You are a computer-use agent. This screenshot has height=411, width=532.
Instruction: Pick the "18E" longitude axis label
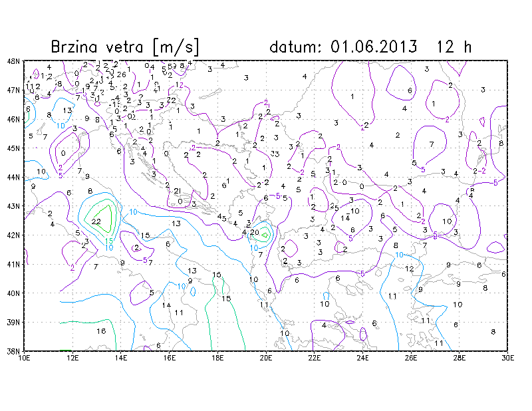point(217,358)
